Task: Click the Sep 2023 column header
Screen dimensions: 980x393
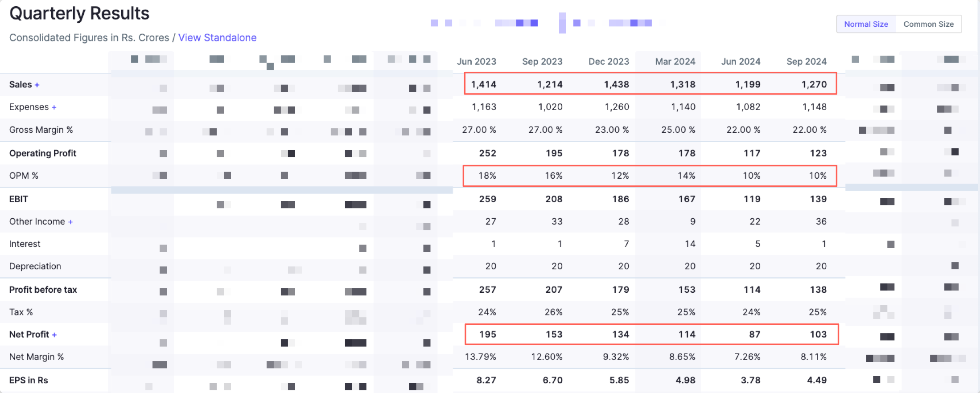Action: (x=542, y=61)
